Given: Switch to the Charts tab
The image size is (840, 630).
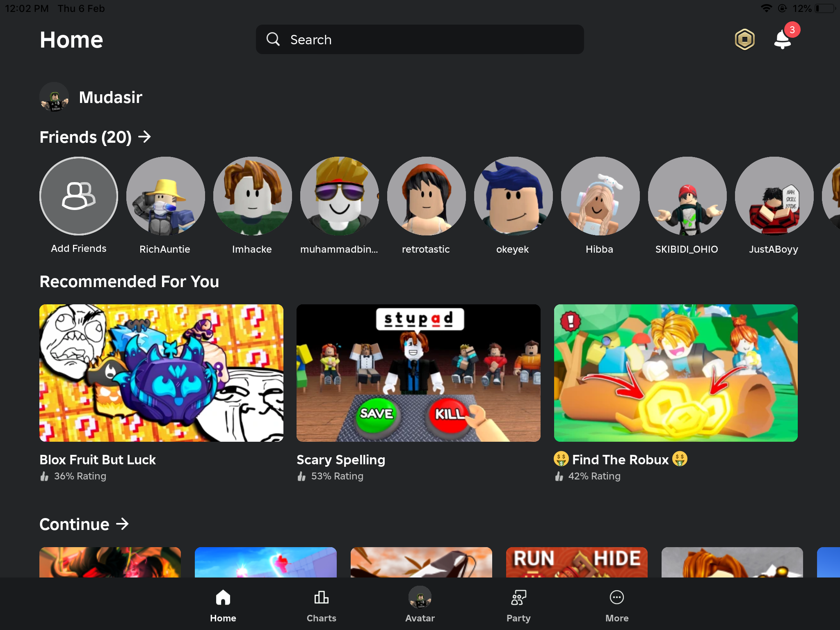Looking at the screenshot, I should click(321, 605).
